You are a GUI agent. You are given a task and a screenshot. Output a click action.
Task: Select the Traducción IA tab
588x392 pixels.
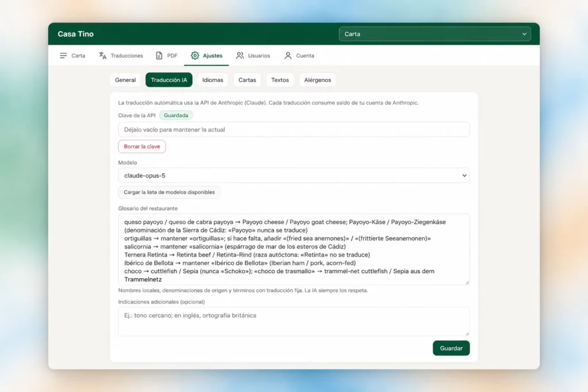[x=169, y=80]
